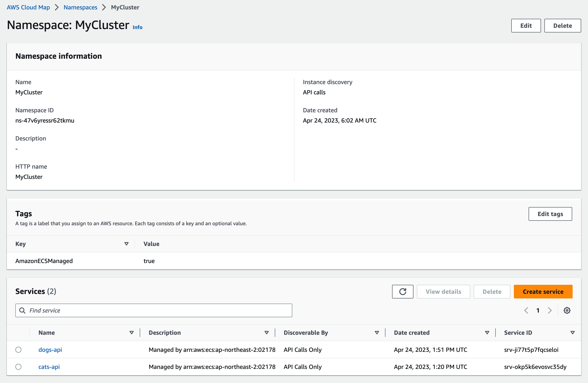Click the search magnifier in Find service
The image size is (588, 383).
[22, 310]
